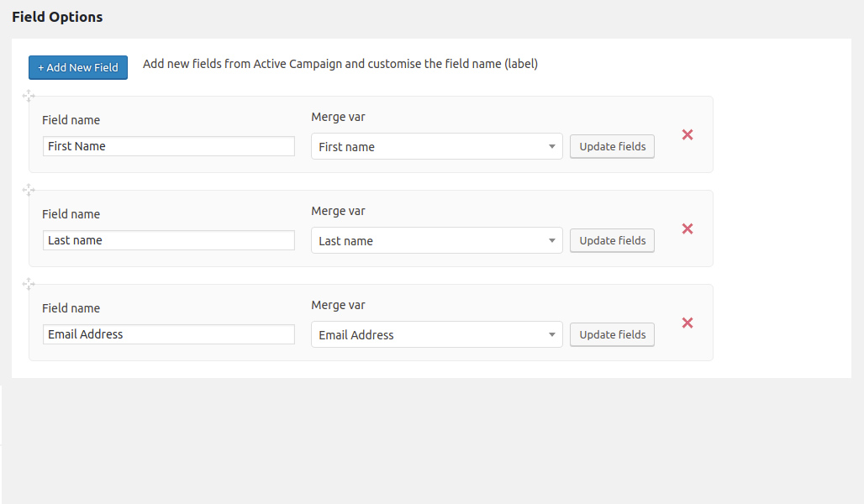Click the Active Campaign fields description text
The image size is (864, 504).
click(x=340, y=64)
